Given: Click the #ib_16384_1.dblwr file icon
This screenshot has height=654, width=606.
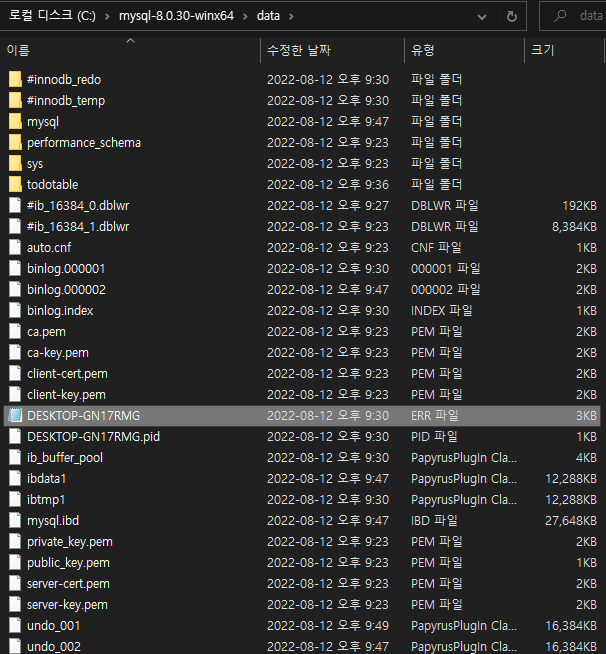Looking at the screenshot, I should (x=15, y=226).
